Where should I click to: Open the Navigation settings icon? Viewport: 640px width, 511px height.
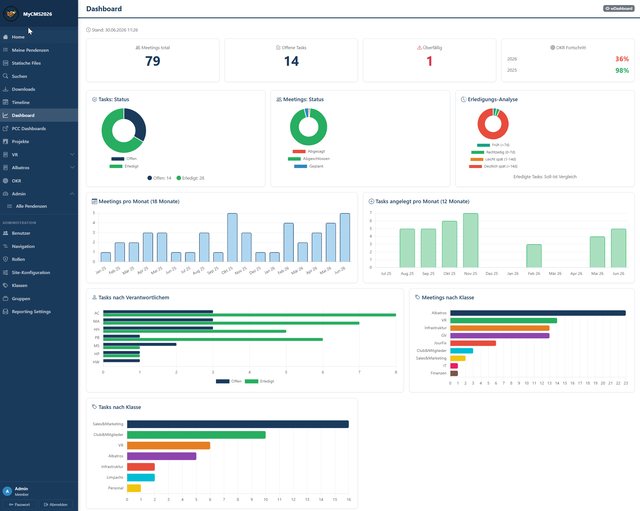point(5,246)
